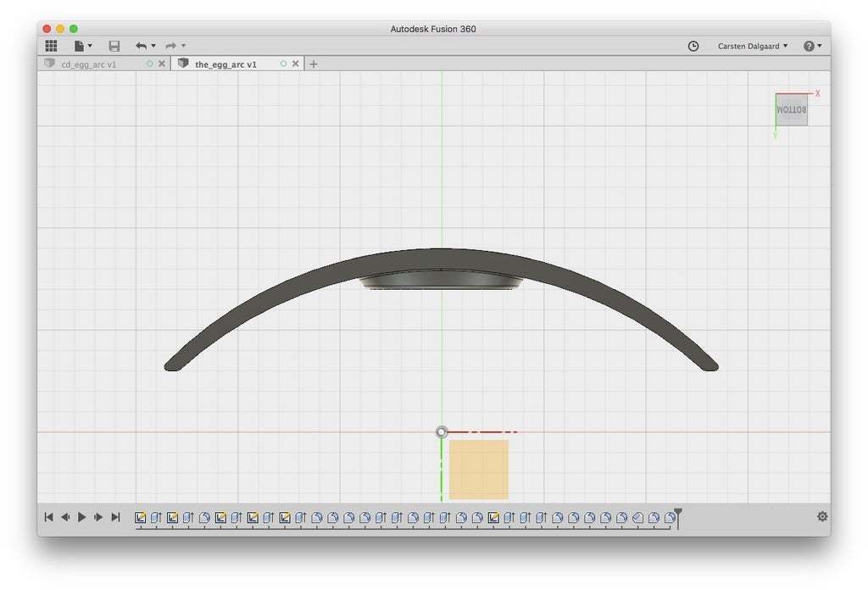Open the Help question mark icon
The height and width of the screenshot is (590, 868).
[809, 46]
